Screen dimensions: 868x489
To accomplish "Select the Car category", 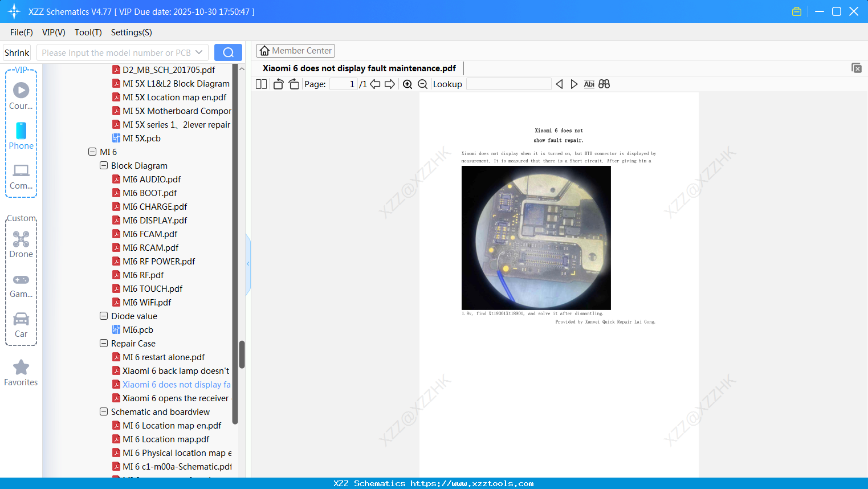I will [x=21, y=324].
